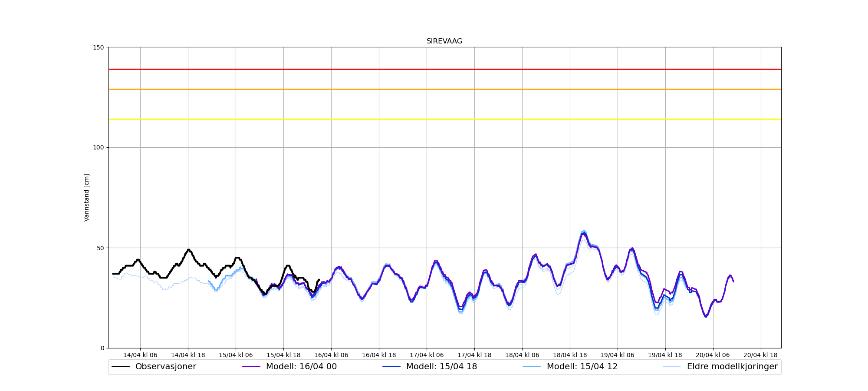Select the Observasjoner legend label
Image resolution: width=868 pixels, height=391 pixels.
165,367
